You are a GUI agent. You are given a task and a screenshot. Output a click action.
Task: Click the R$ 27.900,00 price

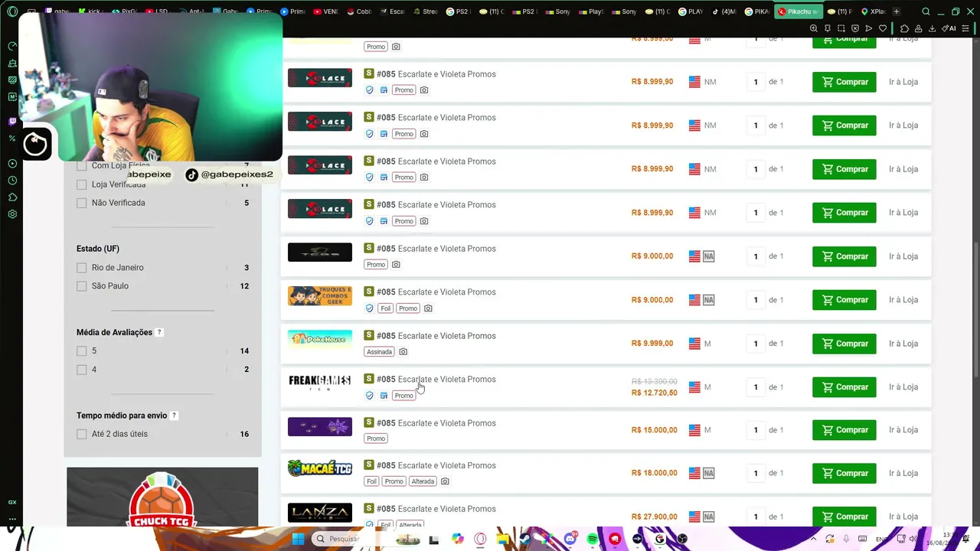coord(654,517)
